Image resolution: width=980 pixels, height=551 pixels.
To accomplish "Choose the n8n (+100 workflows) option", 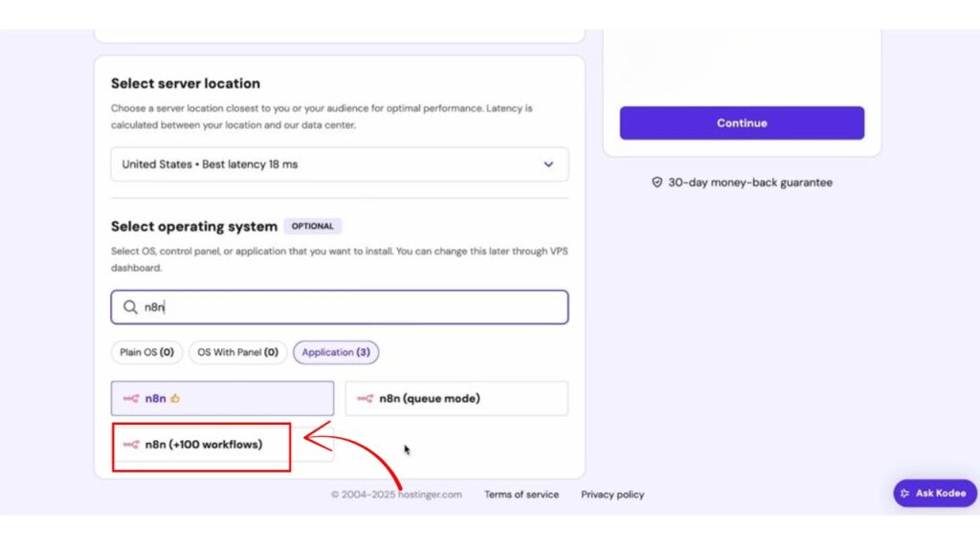I will [x=203, y=445].
